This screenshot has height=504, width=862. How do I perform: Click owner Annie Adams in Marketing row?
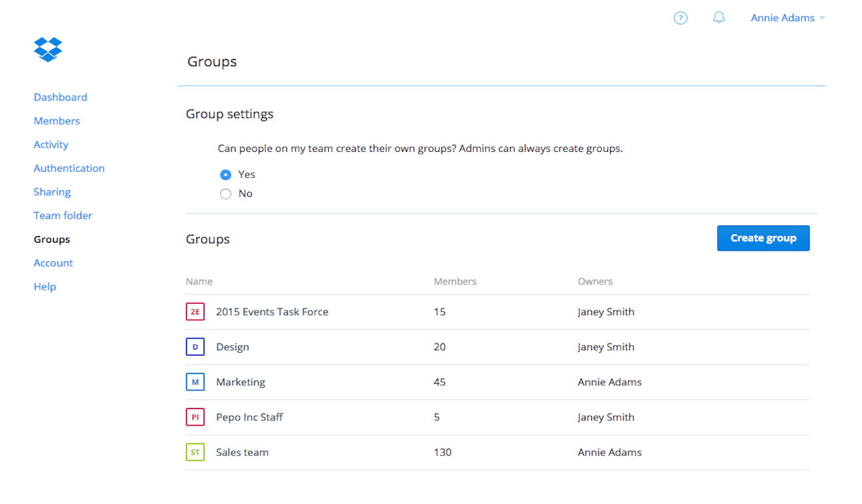[609, 382]
